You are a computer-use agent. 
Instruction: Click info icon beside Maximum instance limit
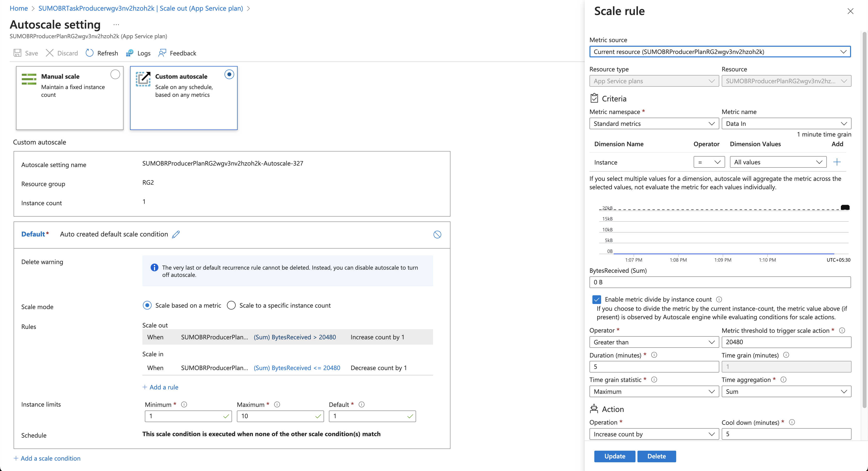pos(277,404)
